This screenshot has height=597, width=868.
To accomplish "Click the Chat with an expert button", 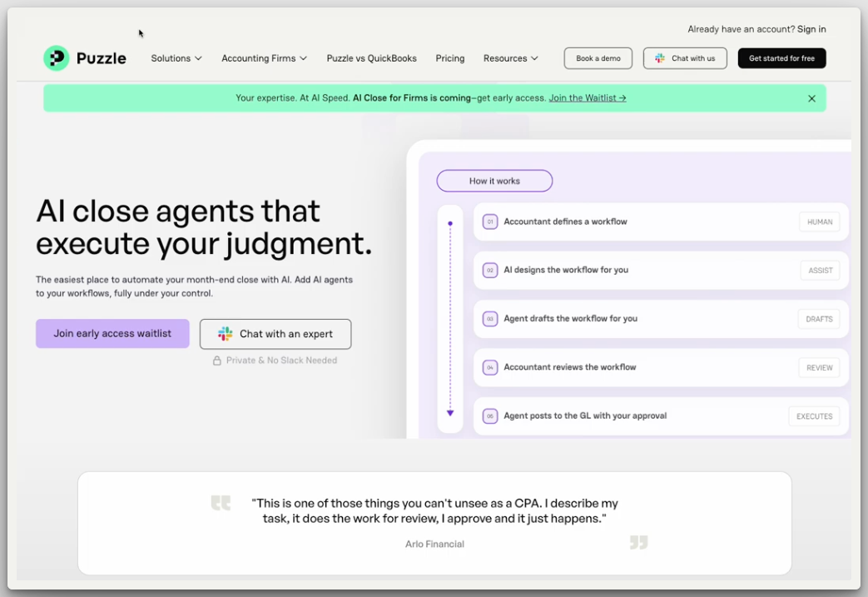I will 275,334.
